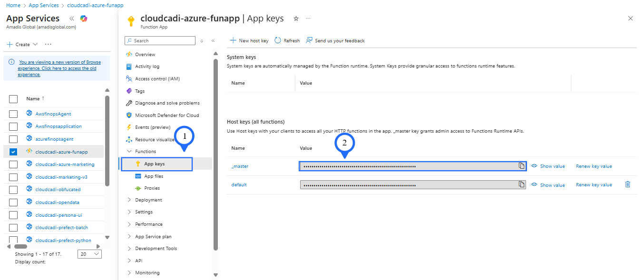The image size is (644, 280).
Task: Open the display count dropdown
Action: (89, 254)
